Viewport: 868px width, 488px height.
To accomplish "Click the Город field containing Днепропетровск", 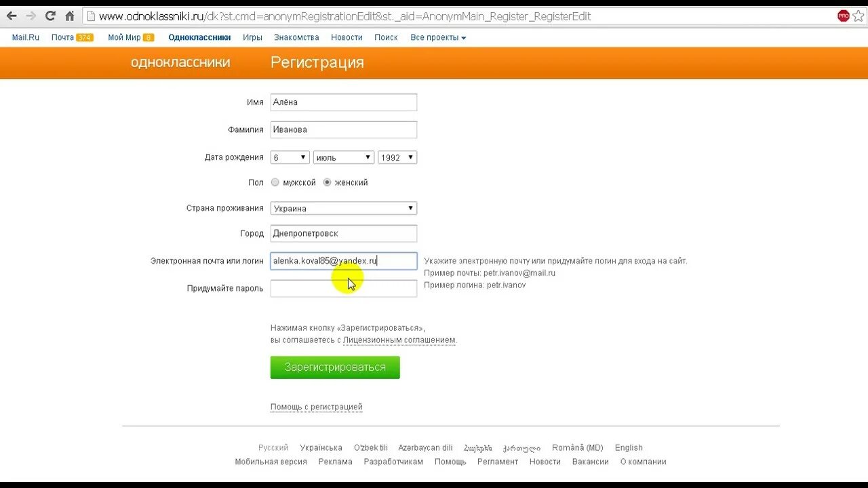I will coord(344,233).
